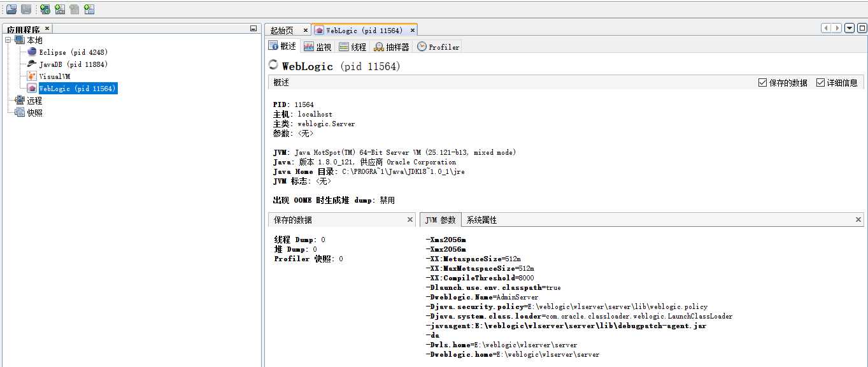
Task: Switch to the 起始页 start page tab
Action: tap(281, 31)
